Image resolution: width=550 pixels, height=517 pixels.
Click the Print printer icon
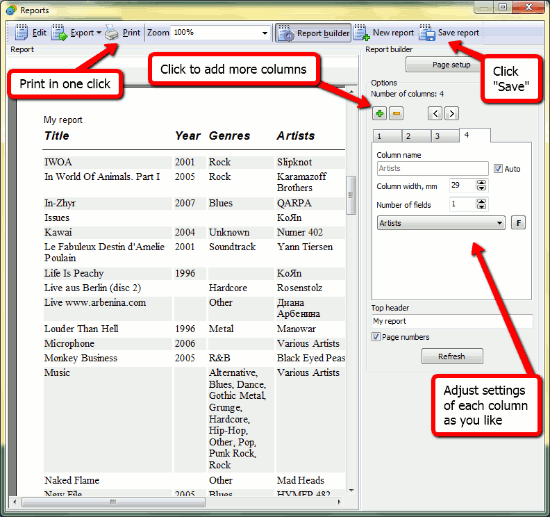coord(112,33)
